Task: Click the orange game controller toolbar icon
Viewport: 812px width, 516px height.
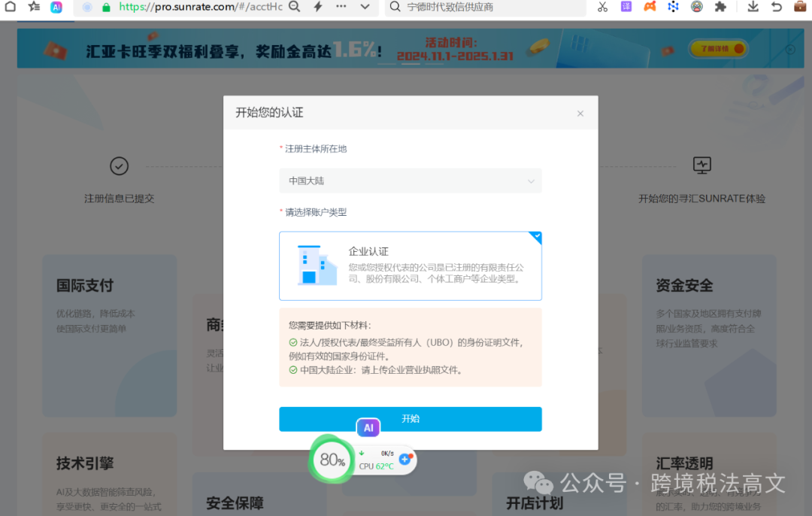Action: 650,8
